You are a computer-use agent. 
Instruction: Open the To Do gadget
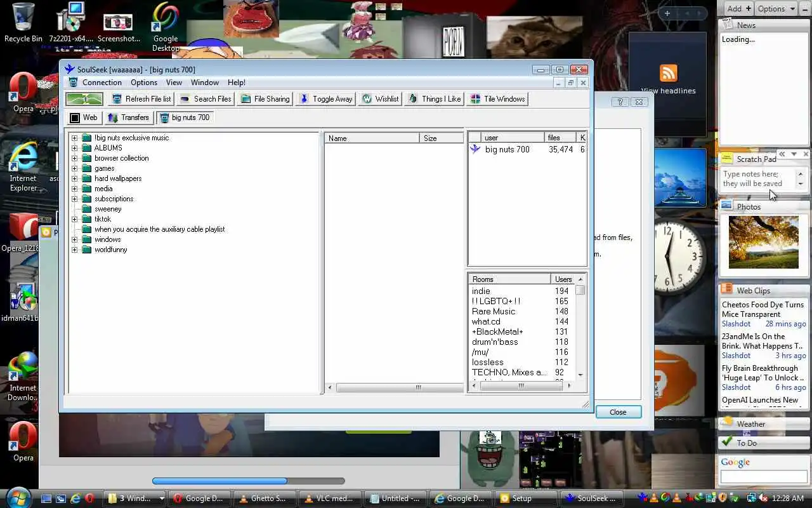pos(764,443)
